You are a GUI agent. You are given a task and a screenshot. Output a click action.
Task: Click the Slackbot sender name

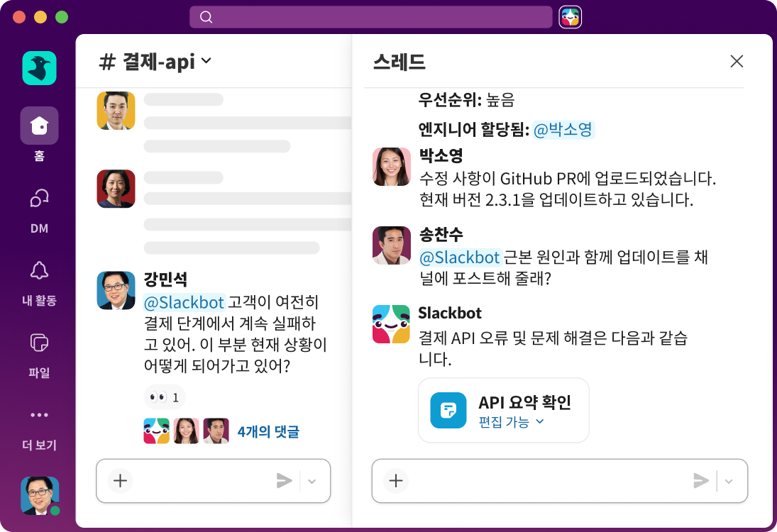[450, 313]
